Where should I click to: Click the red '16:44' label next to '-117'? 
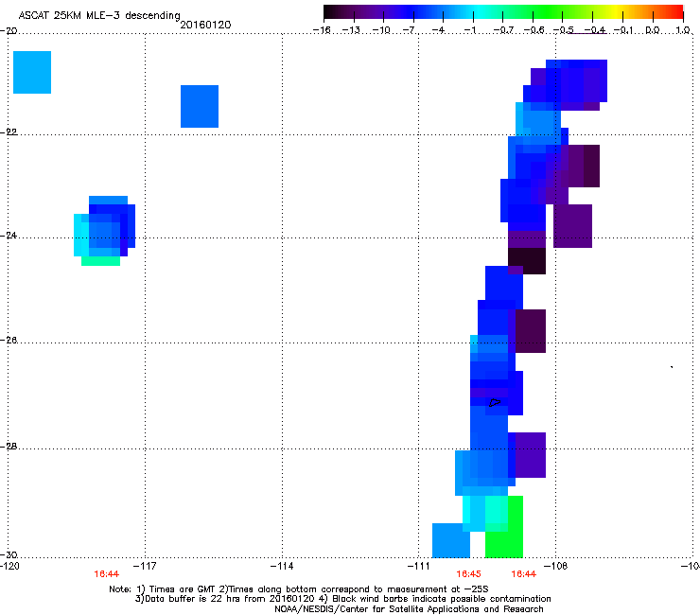coord(106,574)
